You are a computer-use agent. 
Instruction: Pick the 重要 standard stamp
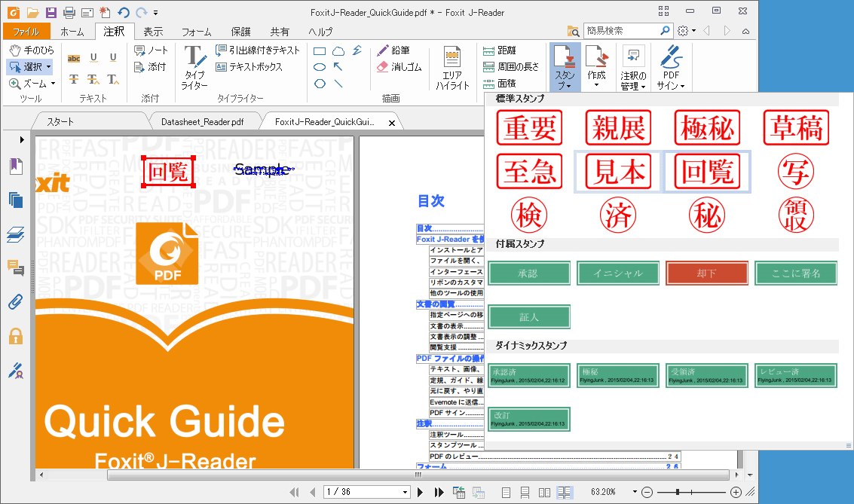point(529,128)
